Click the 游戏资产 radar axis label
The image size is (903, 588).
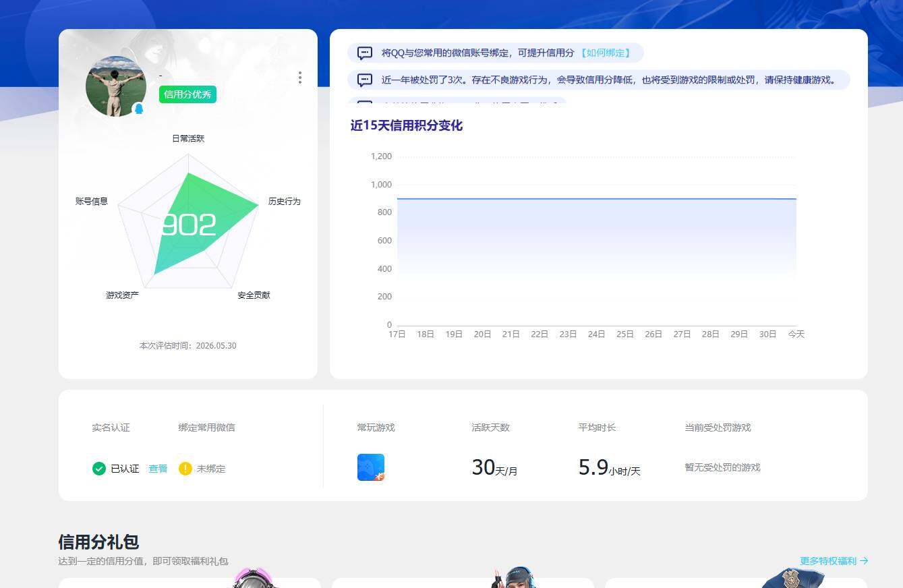tap(122, 295)
